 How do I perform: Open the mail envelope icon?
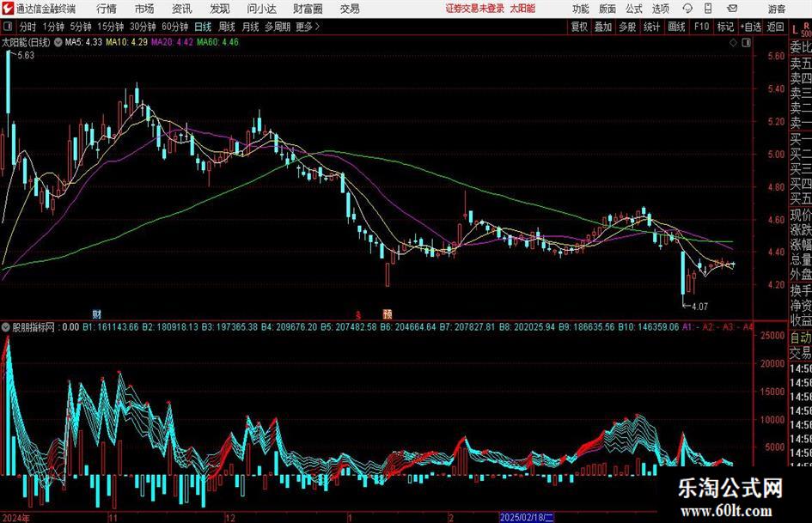click(732, 9)
